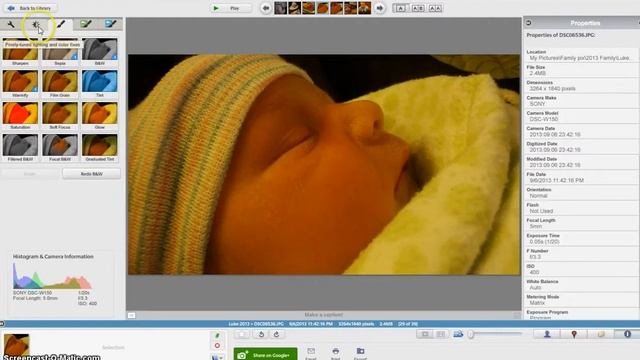This screenshot has width=640, height=360.
Task: Click the red circle clear tray icon
Action: [217, 346]
